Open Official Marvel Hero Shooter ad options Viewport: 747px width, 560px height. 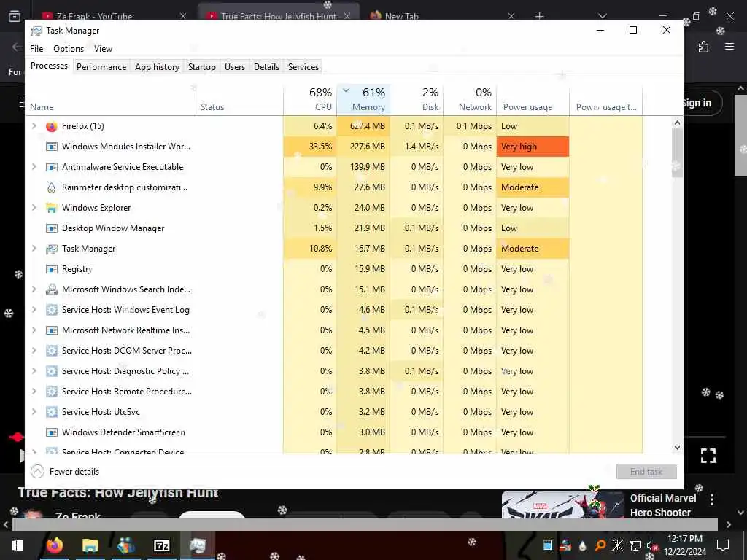(712, 499)
